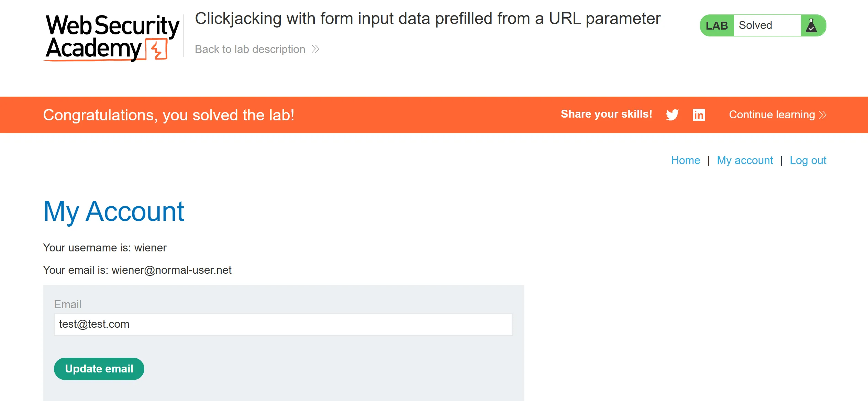Click the Solved status text
This screenshot has height=401, width=868.
[x=755, y=25]
